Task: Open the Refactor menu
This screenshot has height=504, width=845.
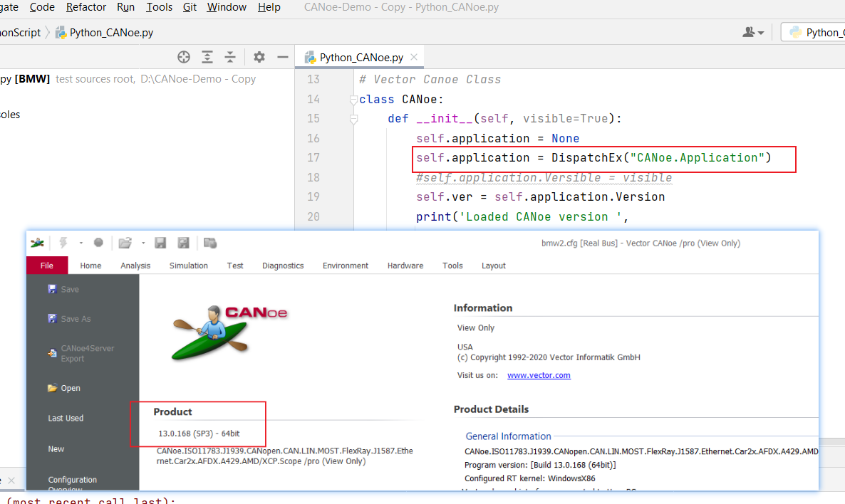Action: pos(85,7)
